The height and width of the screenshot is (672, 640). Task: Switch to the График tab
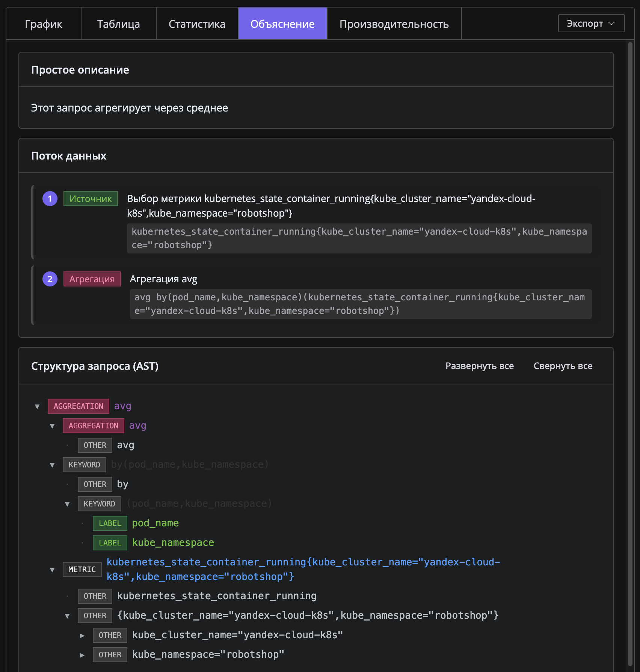pos(44,24)
